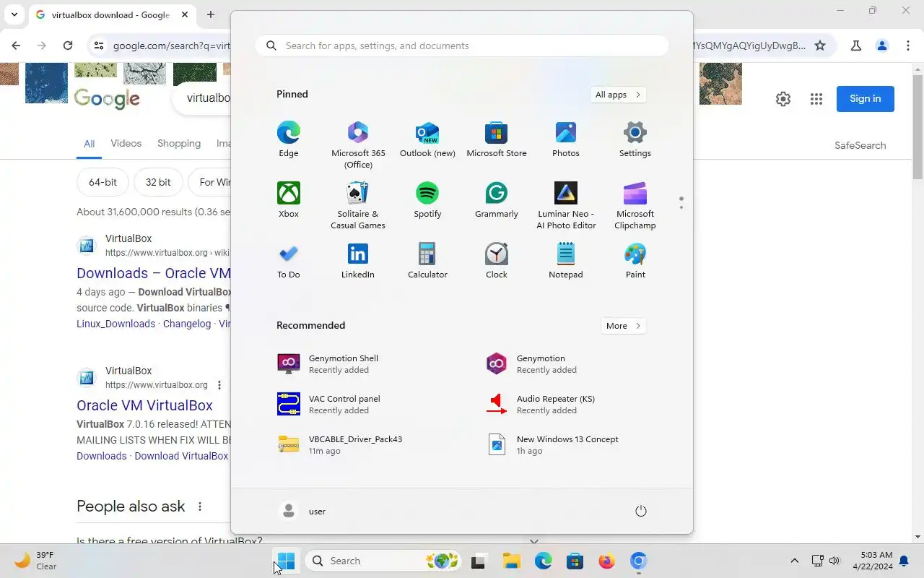Select the Videos search tab
The image size is (924, 578).
pos(126,143)
